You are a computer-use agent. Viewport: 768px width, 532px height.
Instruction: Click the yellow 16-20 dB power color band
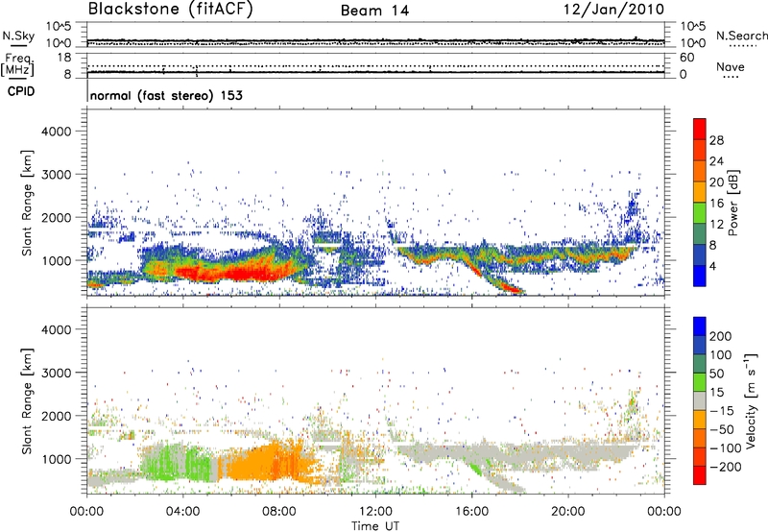700,191
